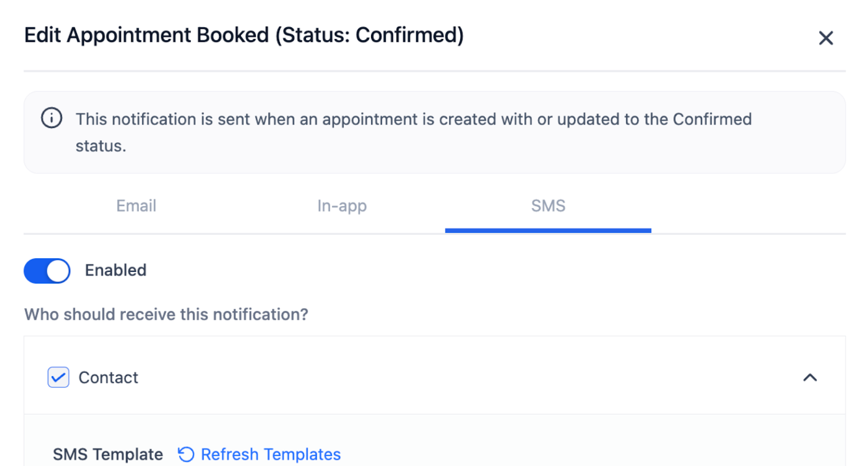Click the Confirmed status notification description
868x466 pixels.
pyautogui.click(x=413, y=119)
